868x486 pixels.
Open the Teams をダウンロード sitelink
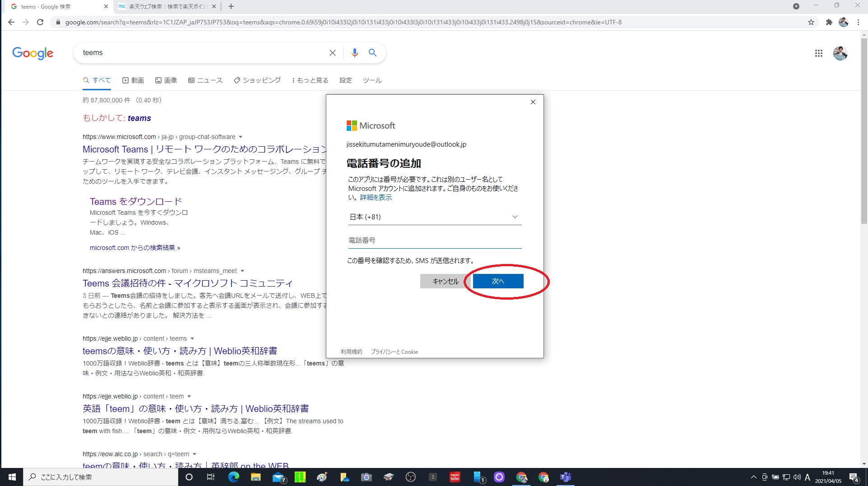[x=136, y=202]
